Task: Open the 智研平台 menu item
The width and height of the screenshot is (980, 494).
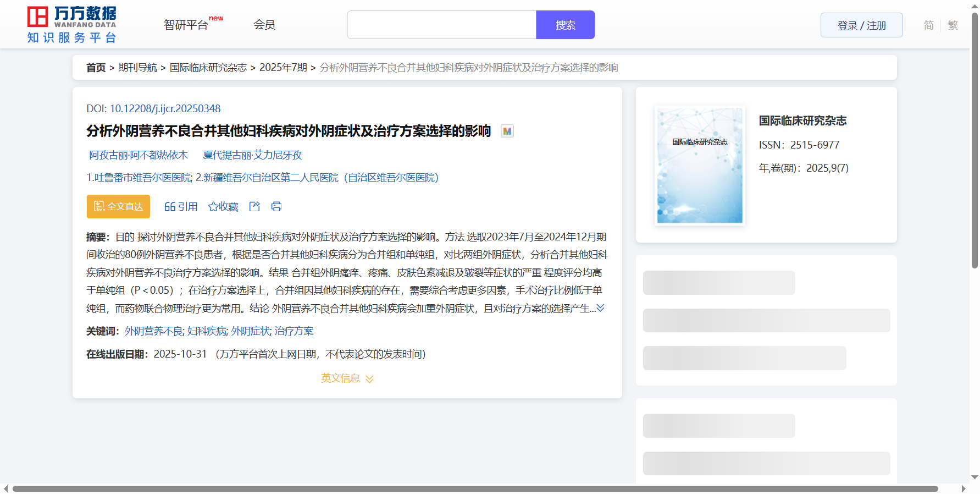Action: [x=186, y=25]
